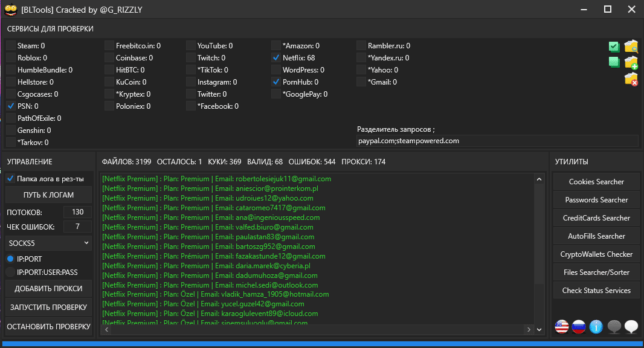This screenshot has width=644, height=348.
Task: Click the horizontal scroll-right arrow in log
Action: click(529, 329)
